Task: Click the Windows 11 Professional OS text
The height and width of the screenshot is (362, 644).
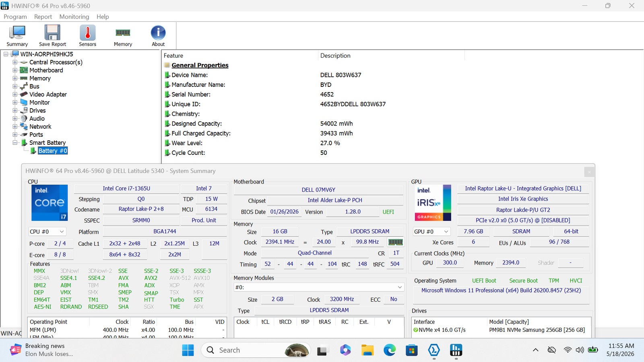Action: pyautogui.click(x=501, y=290)
